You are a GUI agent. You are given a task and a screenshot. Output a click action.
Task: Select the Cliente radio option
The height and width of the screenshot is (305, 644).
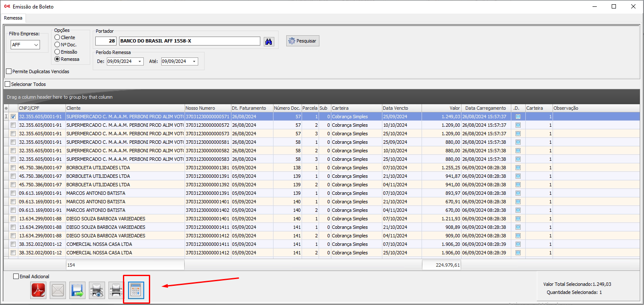57,37
